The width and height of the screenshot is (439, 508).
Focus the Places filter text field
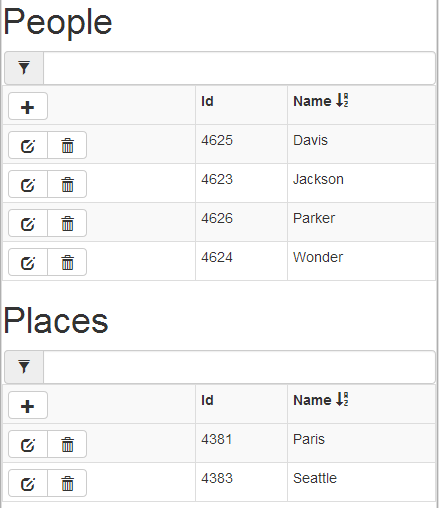click(x=239, y=367)
